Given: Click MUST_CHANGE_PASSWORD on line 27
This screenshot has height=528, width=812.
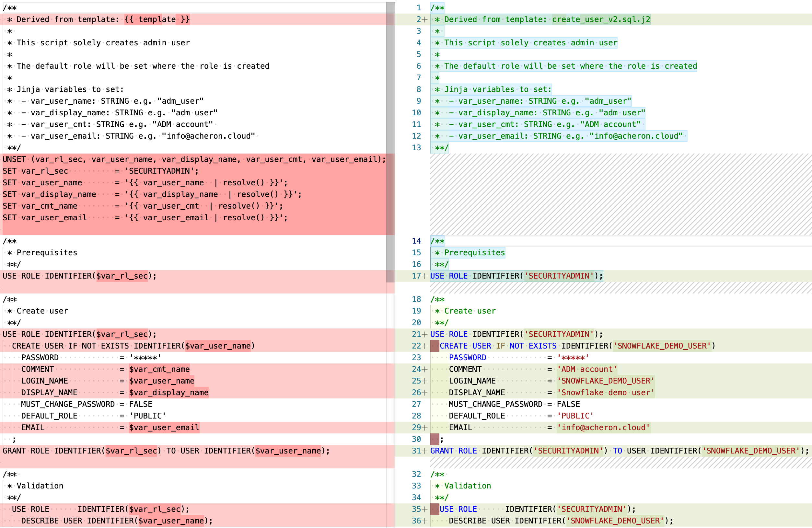Looking at the screenshot, I should coord(495,404).
